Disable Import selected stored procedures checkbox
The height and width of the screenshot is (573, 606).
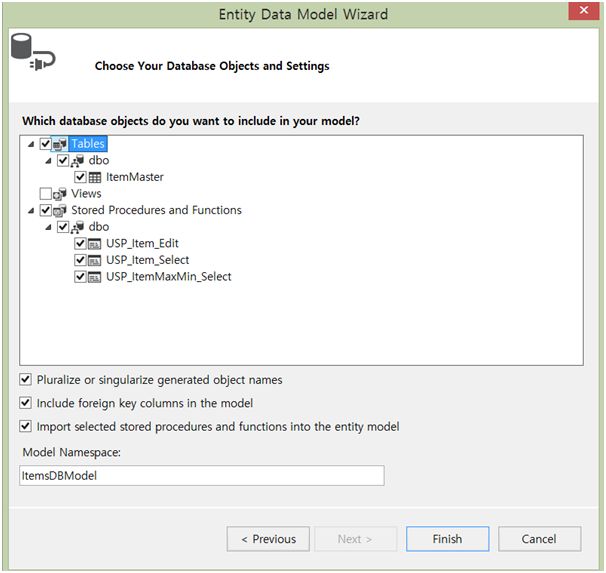(26, 426)
